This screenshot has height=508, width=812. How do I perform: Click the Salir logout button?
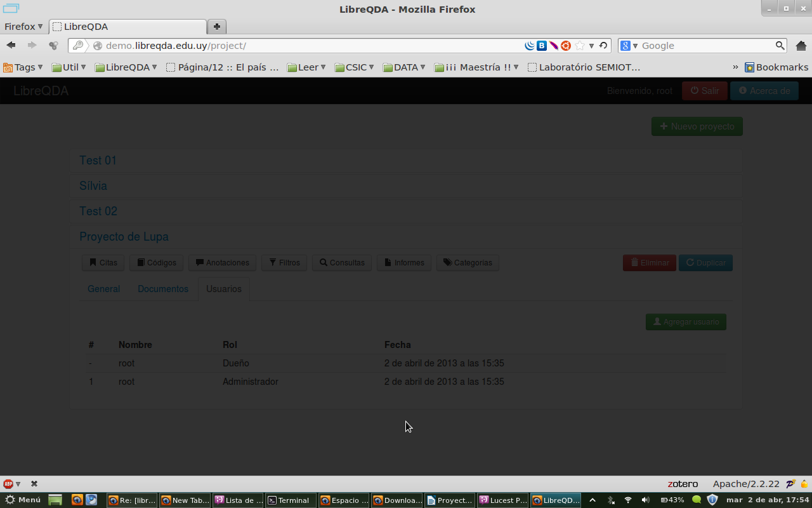[705, 91]
